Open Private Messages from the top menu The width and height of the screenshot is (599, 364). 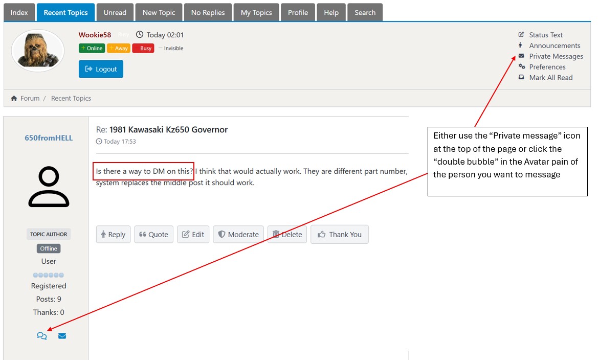click(x=556, y=56)
